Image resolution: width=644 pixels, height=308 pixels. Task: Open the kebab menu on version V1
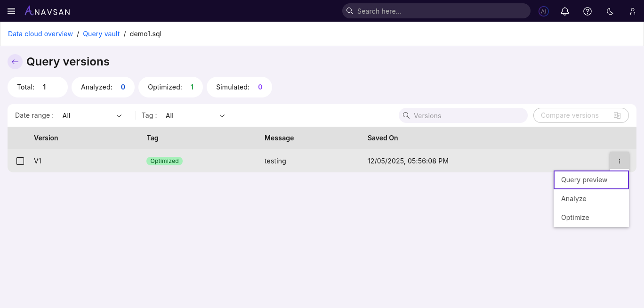[x=620, y=161]
